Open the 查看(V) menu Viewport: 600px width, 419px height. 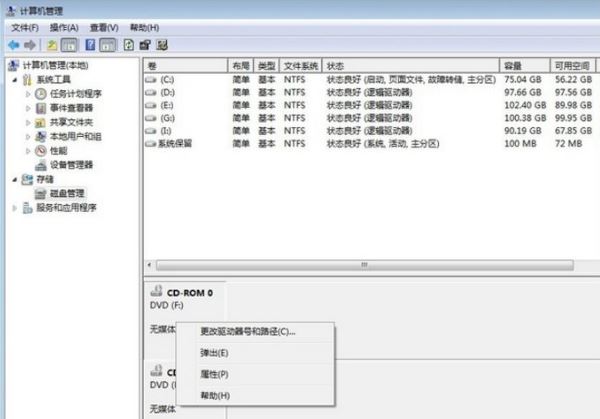tap(105, 27)
